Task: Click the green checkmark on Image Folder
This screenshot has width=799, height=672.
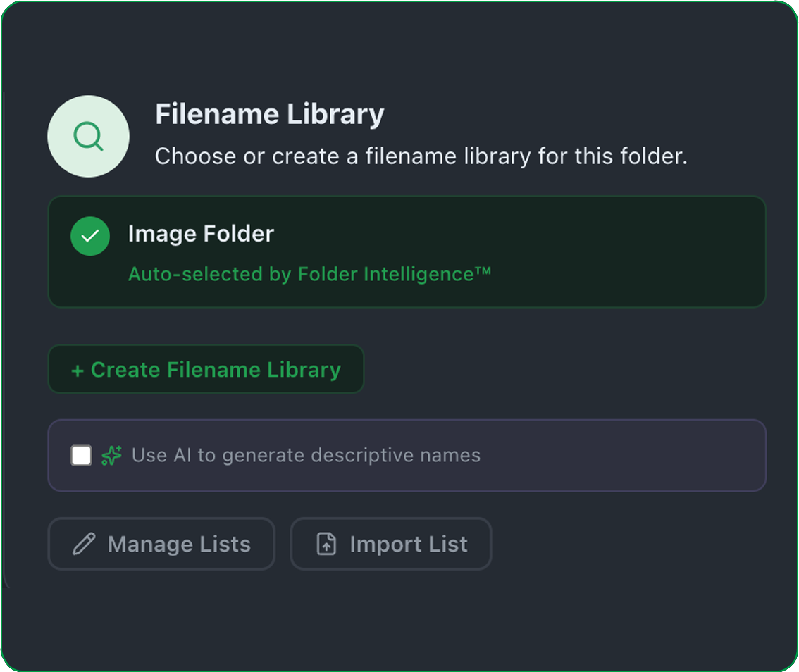Action: click(90, 236)
